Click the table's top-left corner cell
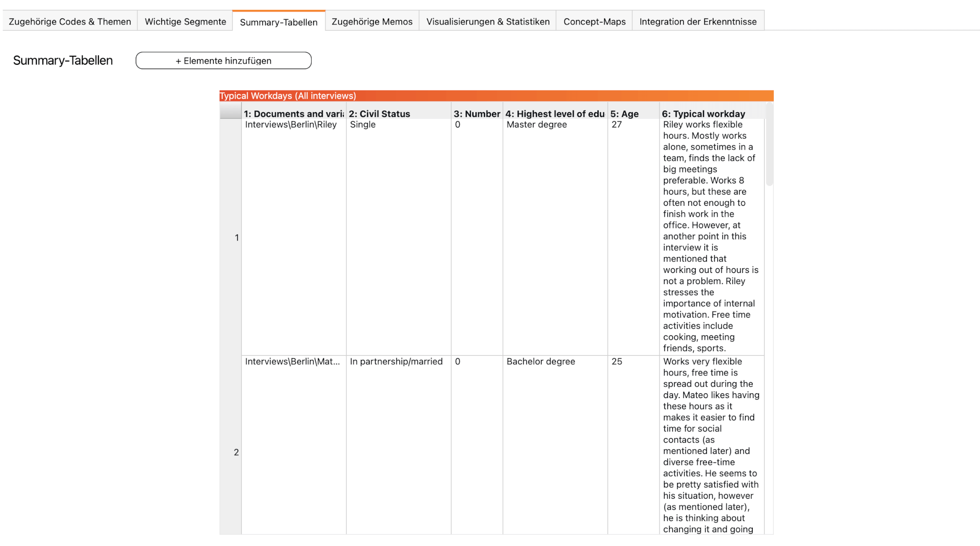This screenshot has width=980, height=546. [231, 111]
